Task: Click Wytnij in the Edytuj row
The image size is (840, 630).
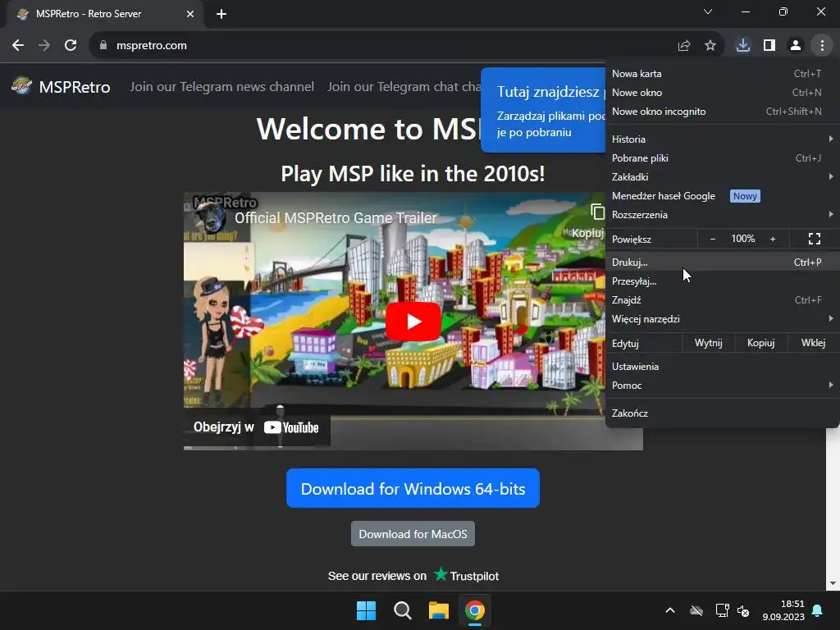Action: click(708, 343)
